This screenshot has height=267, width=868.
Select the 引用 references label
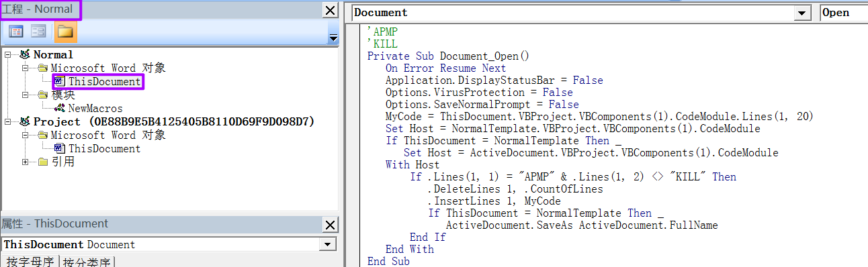point(63,162)
